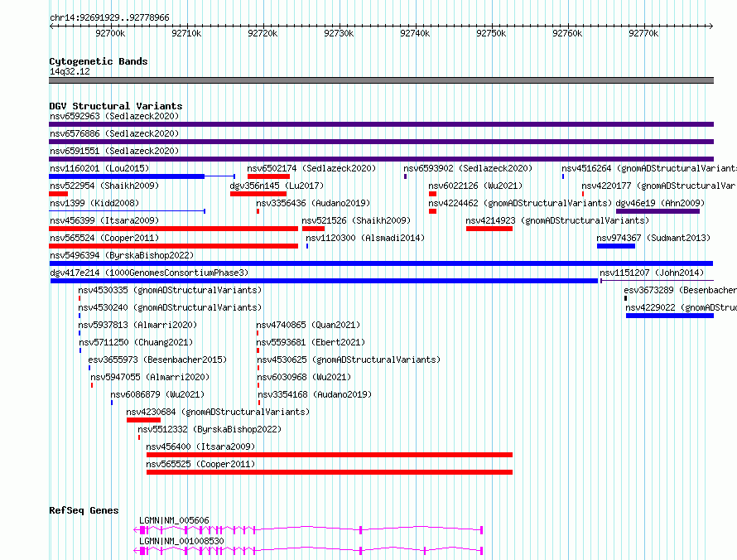Open nsv4530240 gnomAD variant label
The width and height of the screenshot is (737, 560).
coord(170,307)
